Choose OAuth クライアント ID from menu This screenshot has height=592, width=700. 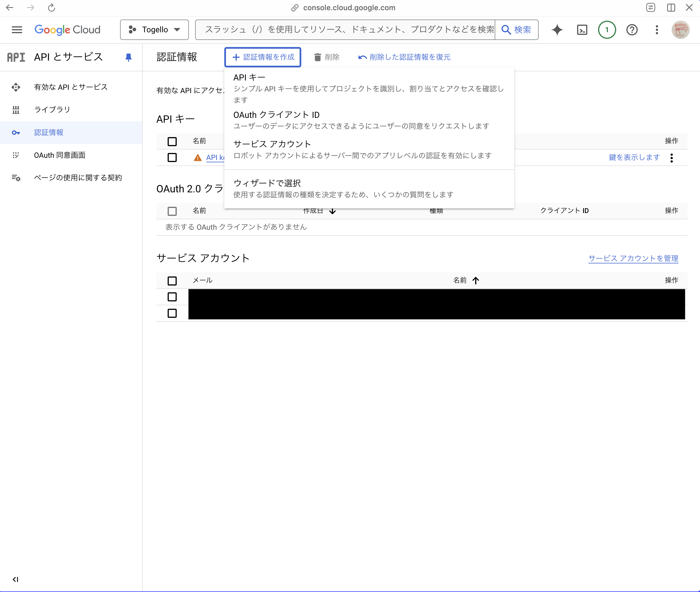tap(276, 115)
